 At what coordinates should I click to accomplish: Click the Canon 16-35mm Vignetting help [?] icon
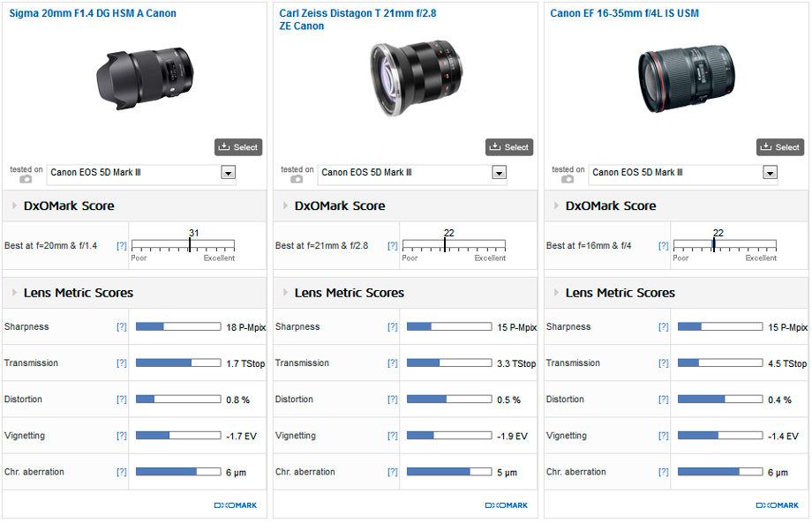(x=664, y=436)
